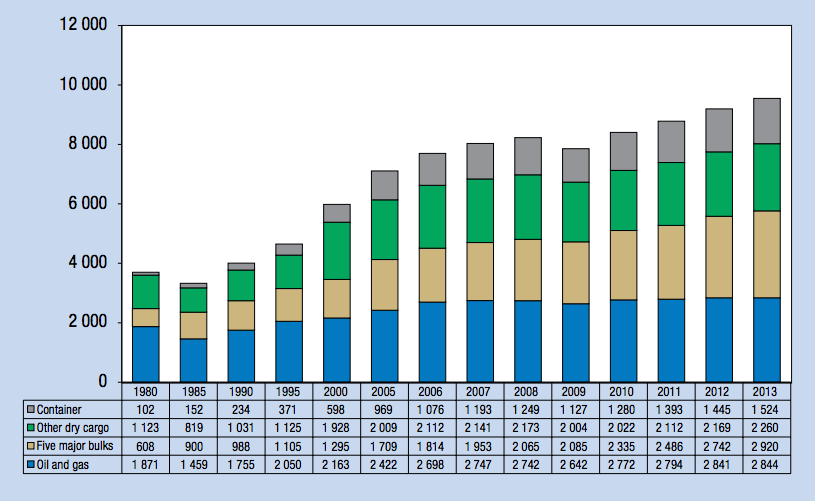Click Oil and gas value 1 871
This screenshot has width=815, height=501.
145,465
